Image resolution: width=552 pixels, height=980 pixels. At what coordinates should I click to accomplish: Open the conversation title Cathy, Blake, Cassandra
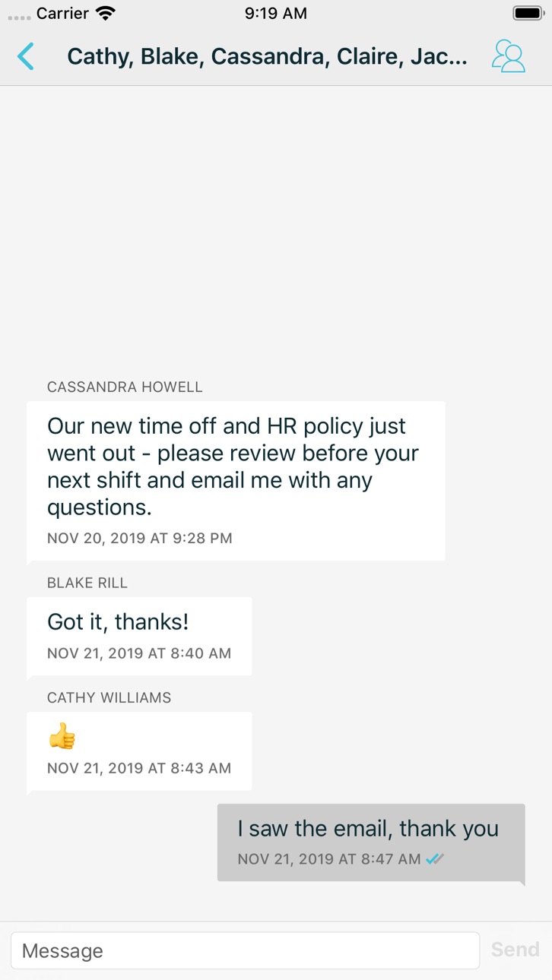[x=267, y=57]
